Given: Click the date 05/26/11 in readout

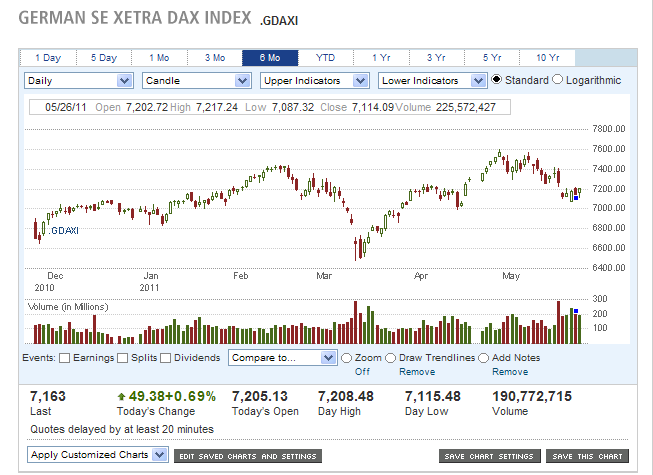Looking at the screenshot, I should [x=66, y=107].
